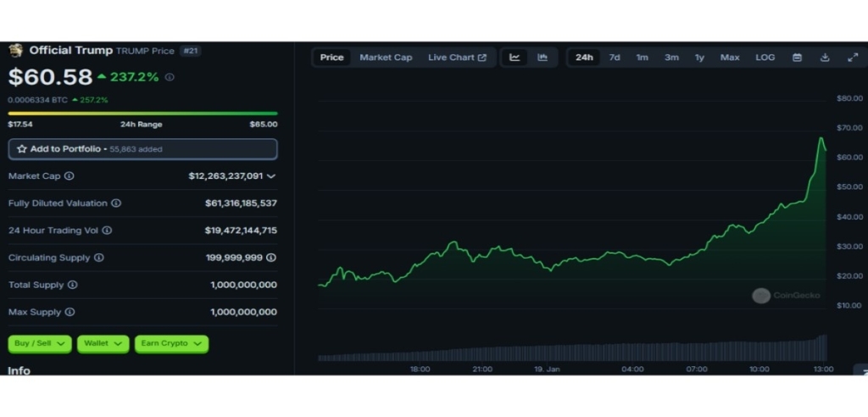Download chart data icon
The width and height of the screenshot is (868, 417).
pos(825,58)
